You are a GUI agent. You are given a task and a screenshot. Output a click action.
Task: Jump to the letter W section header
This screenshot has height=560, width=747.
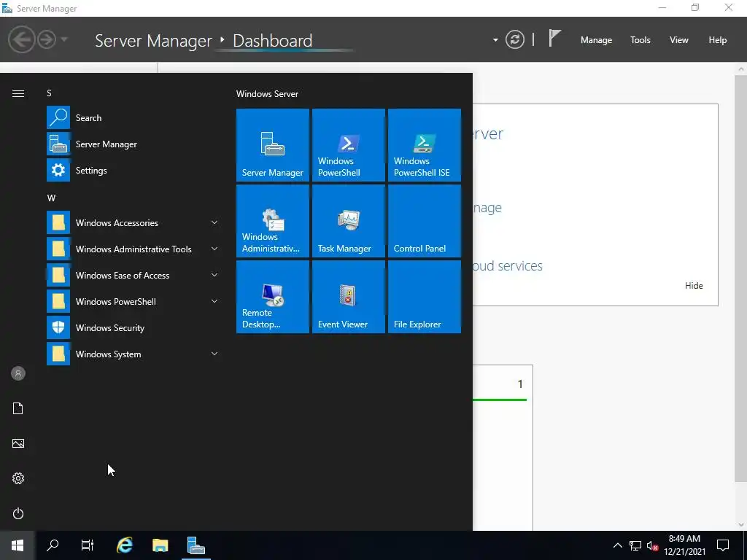tap(52, 198)
